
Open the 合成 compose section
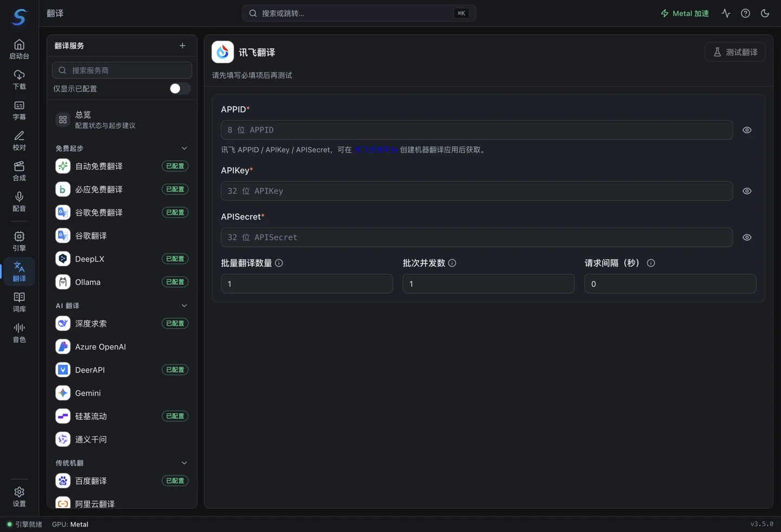click(x=20, y=171)
